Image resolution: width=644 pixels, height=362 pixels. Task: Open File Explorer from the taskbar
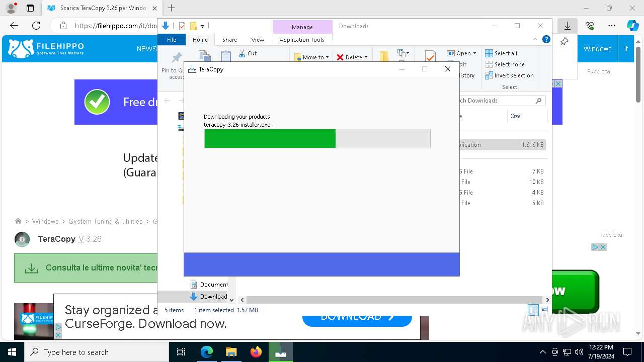[231, 352]
